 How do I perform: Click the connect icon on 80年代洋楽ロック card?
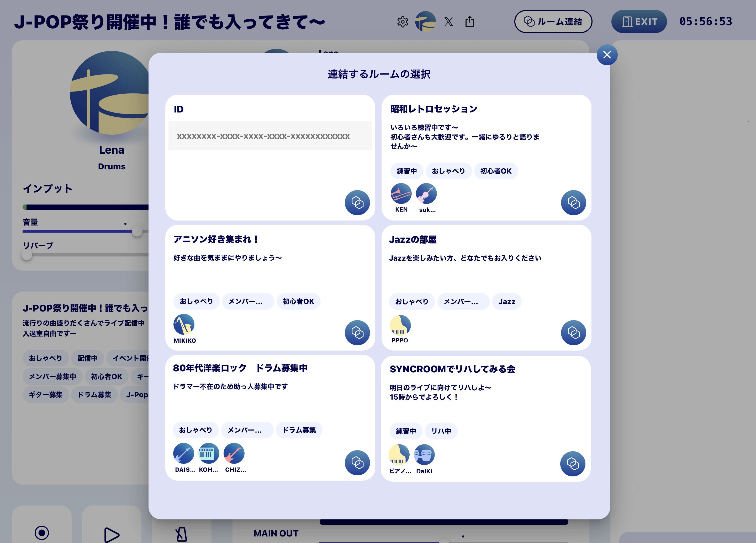[357, 463]
